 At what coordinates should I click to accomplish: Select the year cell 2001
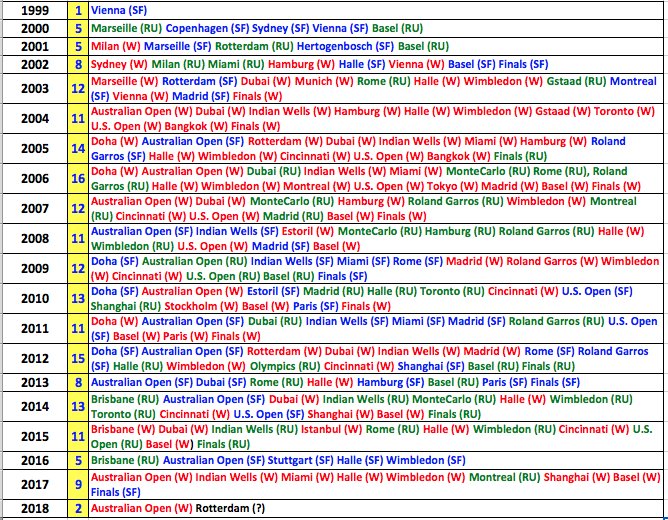(35, 46)
